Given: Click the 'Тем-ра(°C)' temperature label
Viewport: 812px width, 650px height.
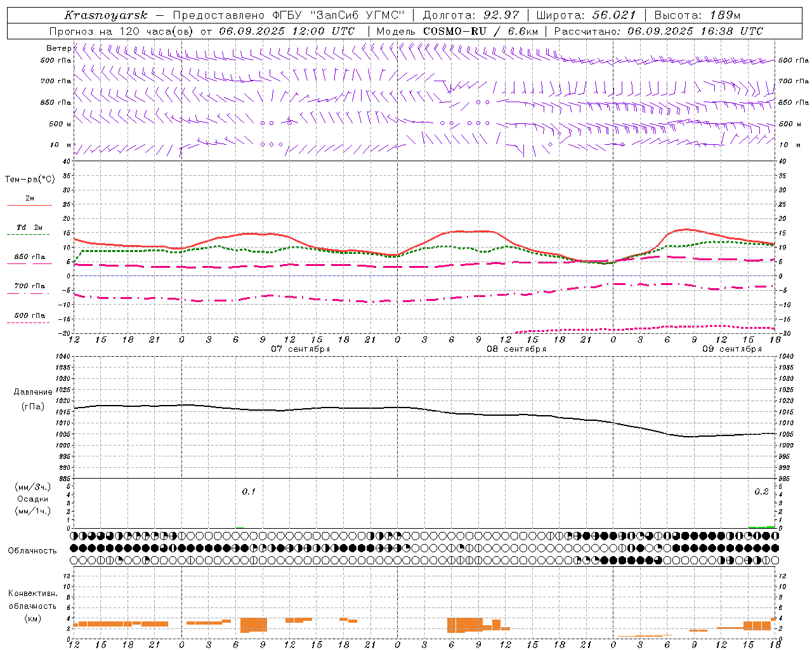Looking at the screenshot, I should (30, 180).
